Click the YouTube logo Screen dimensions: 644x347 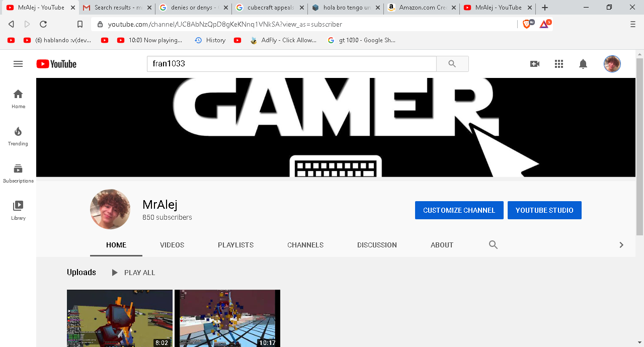[56, 64]
